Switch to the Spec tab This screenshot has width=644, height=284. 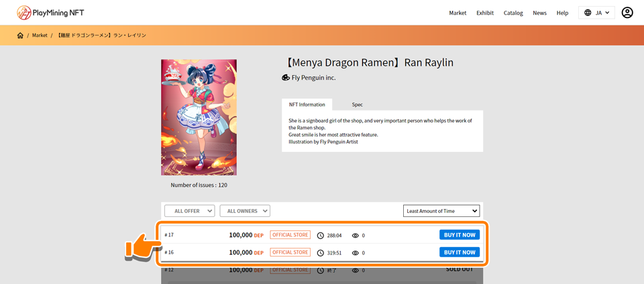[358, 104]
